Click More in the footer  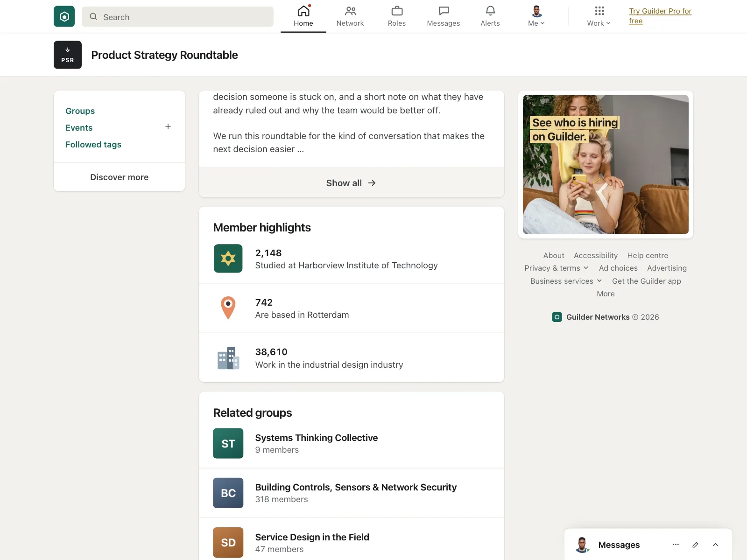pos(606,294)
